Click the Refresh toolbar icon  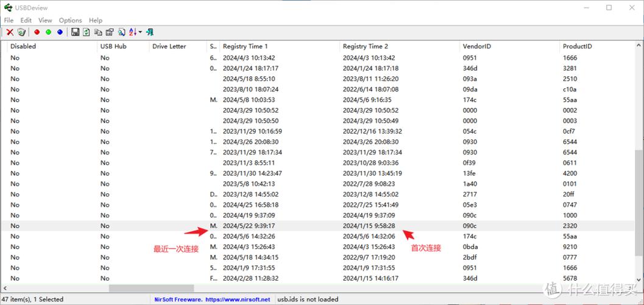point(87,32)
